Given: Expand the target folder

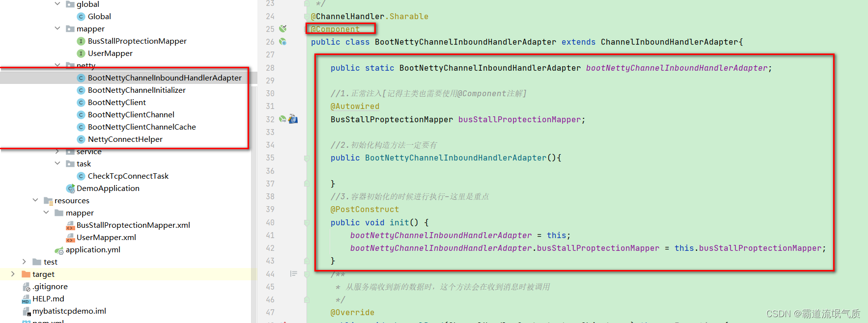Looking at the screenshot, I should tap(13, 274).
